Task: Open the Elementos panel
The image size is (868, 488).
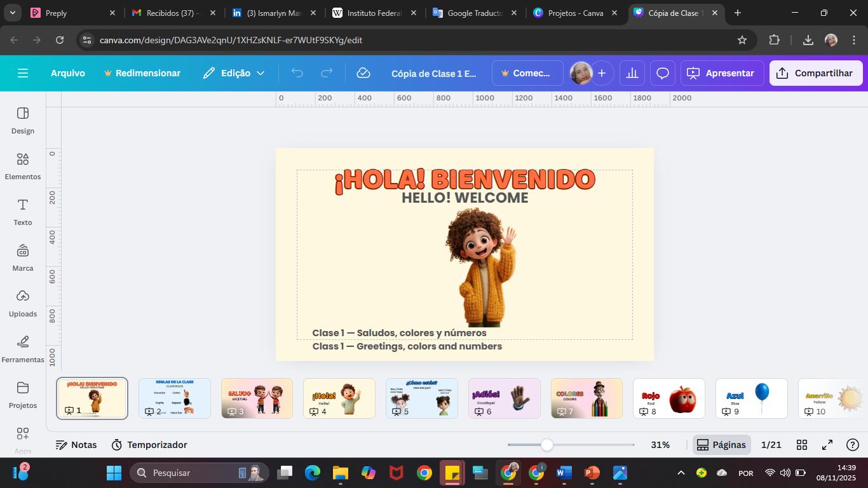Action: click(23, 166)
